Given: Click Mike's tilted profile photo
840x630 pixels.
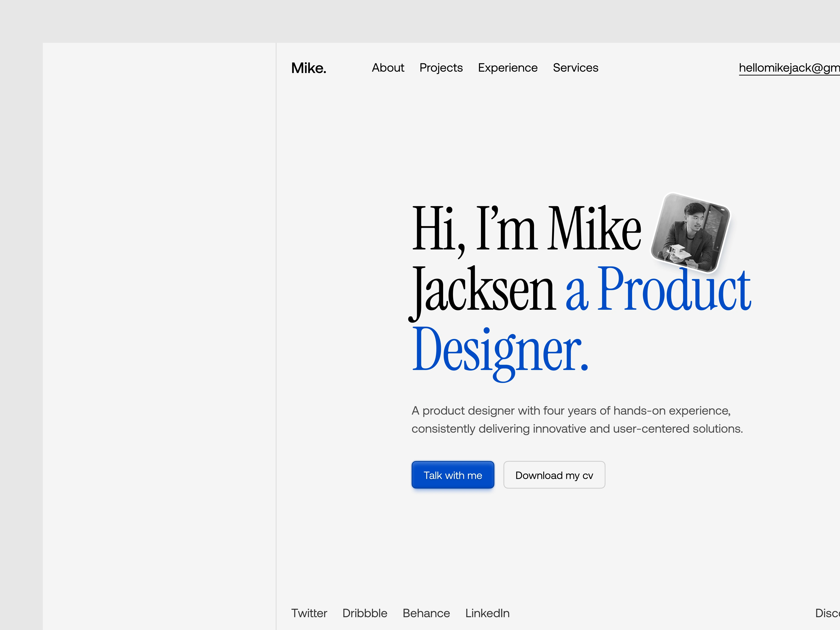Looking at the screenshot, I should [x=690, y=233].
